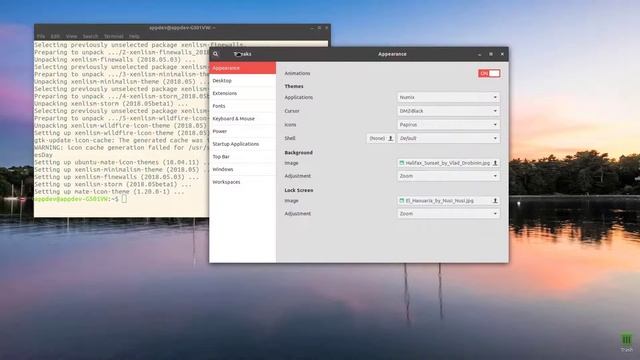
Task: Close the Tweaks Appearance window
Action: pos(502,54)
